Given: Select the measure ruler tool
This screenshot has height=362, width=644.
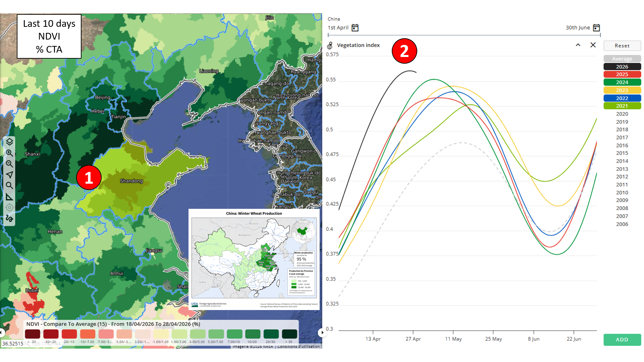Looking at the screenshot, I should point(9,197).
